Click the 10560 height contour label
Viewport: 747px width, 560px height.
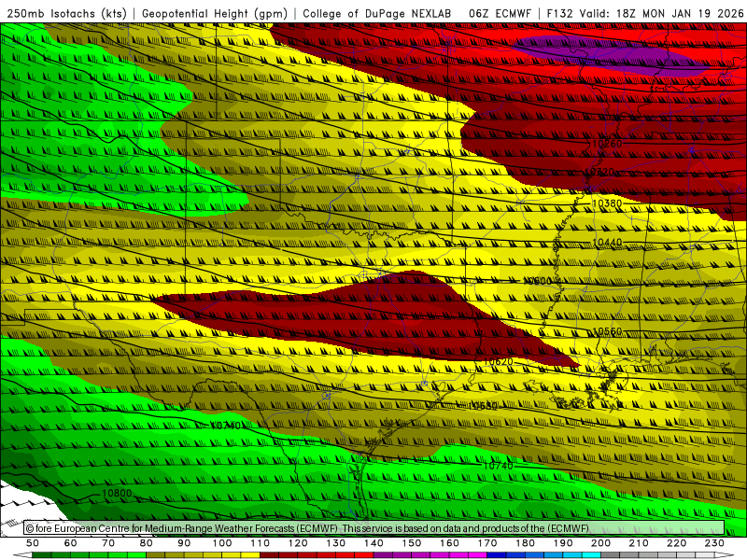[606, 331]
